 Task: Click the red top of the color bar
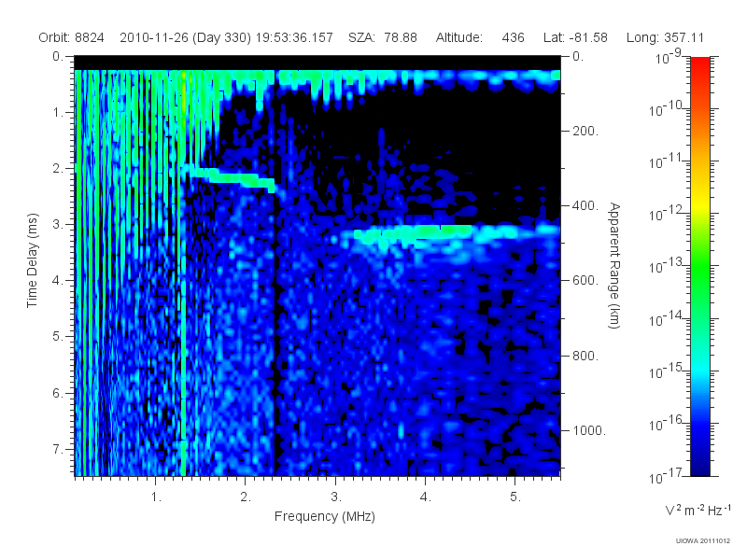click(699, 64)
